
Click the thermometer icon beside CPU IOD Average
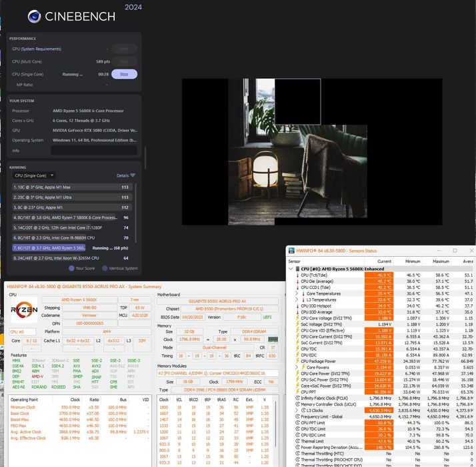tap(297, 312)
